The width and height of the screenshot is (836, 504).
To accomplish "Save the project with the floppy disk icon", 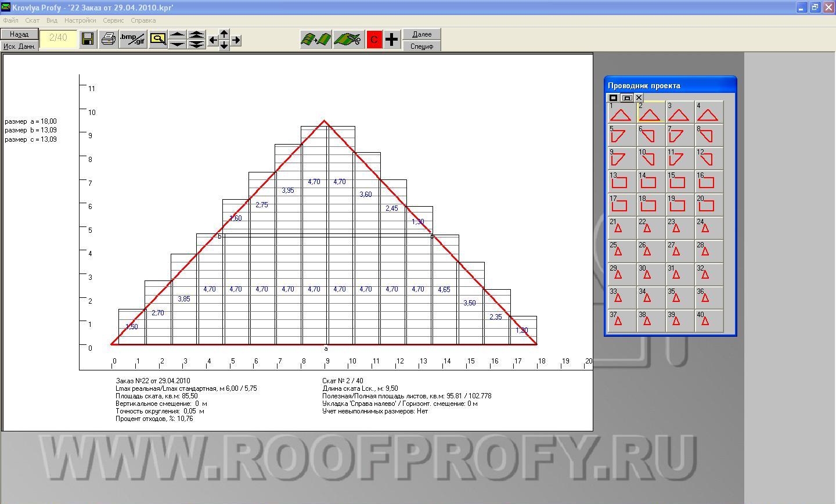I will (x=88, y=39).
